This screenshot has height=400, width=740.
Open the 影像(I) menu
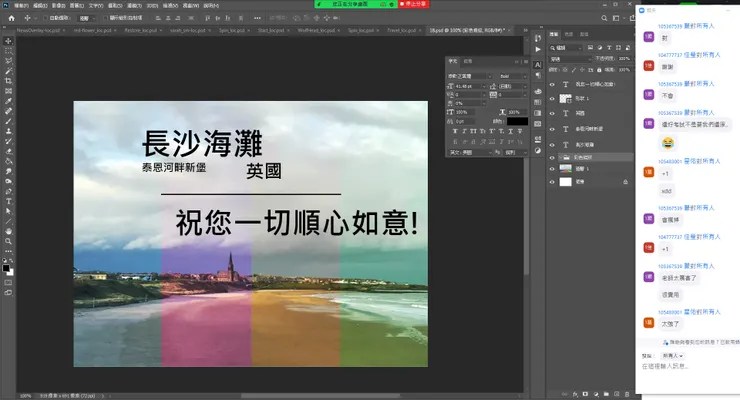(x=59, y=6)
